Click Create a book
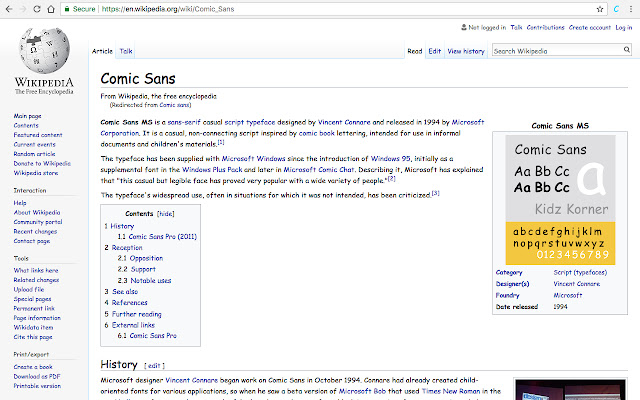The image size is (640, 400). (33, 367)
